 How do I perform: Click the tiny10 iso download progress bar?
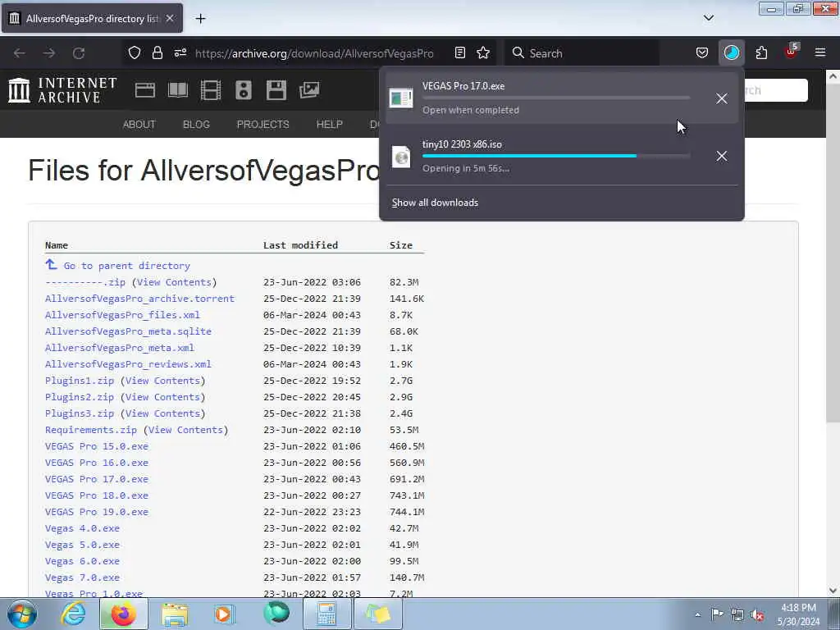(555, 156)
